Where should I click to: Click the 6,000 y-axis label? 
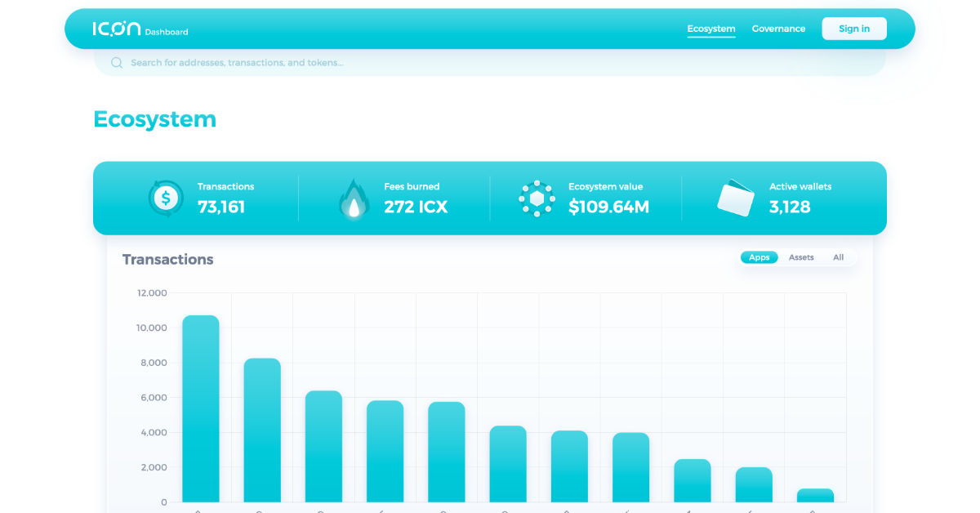pyautogui.click(x=152, y=398)
